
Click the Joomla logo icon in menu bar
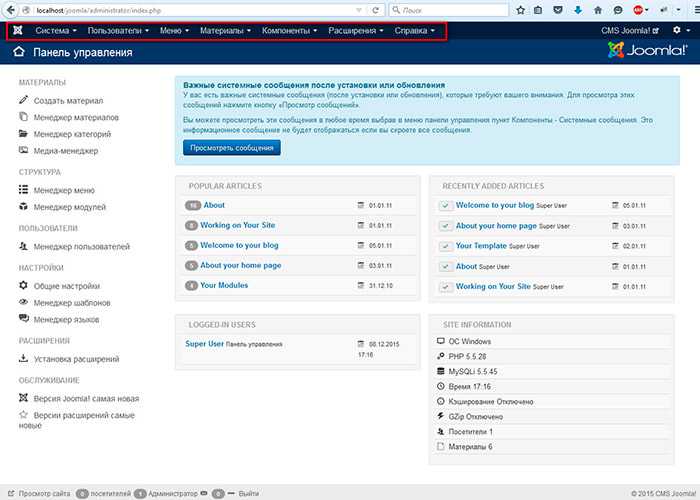(18, 30)
